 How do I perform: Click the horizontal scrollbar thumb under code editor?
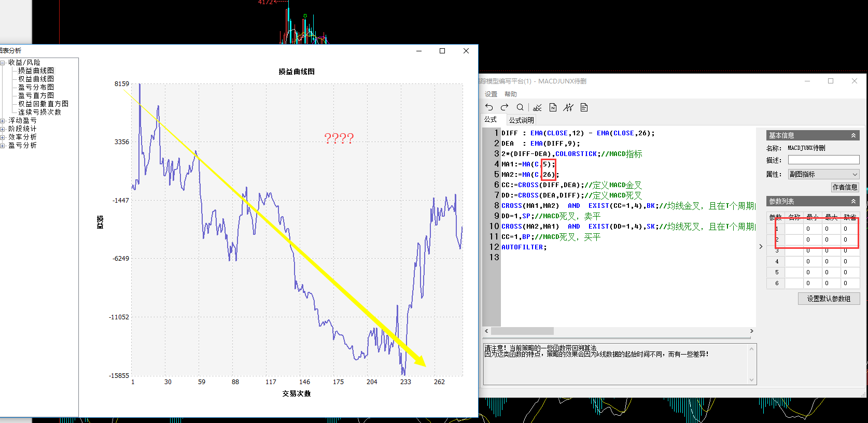(522, 331)
